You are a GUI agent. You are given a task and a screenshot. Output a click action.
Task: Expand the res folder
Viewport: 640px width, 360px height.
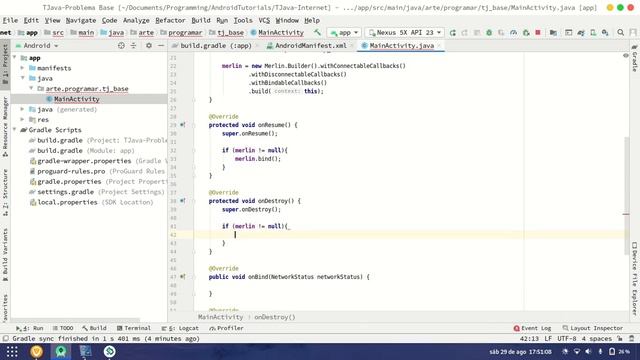23,120
